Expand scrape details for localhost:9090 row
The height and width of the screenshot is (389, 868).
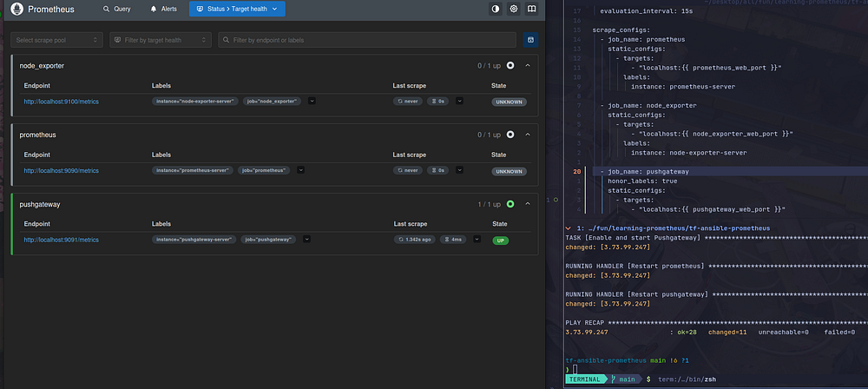coord(459,171)
